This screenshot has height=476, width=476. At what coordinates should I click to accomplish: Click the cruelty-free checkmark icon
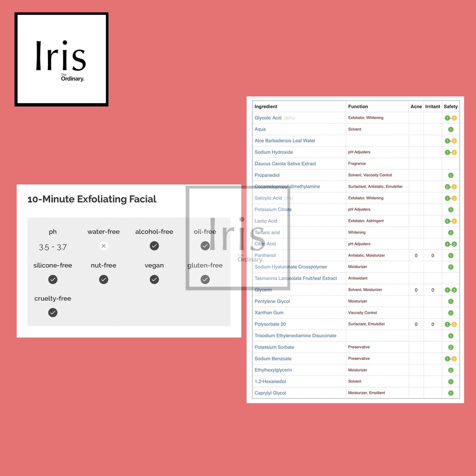tap(53, 313)
